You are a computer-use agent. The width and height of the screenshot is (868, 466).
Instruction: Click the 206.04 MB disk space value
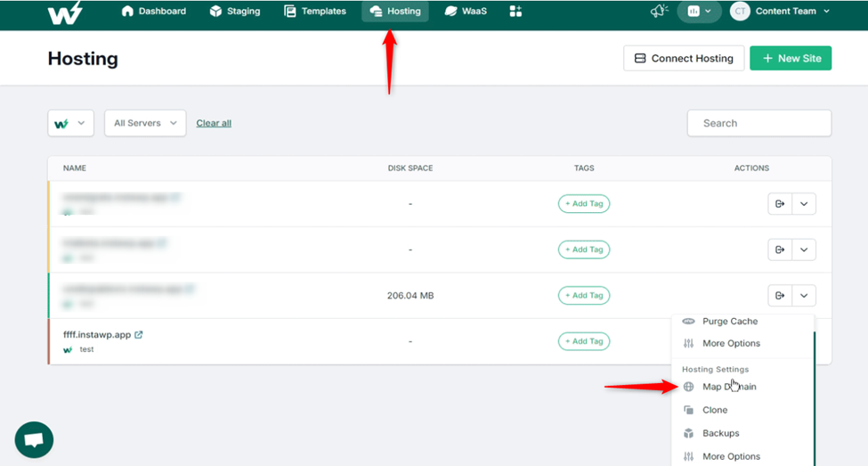pyautogui.click(x=410, y=295)
